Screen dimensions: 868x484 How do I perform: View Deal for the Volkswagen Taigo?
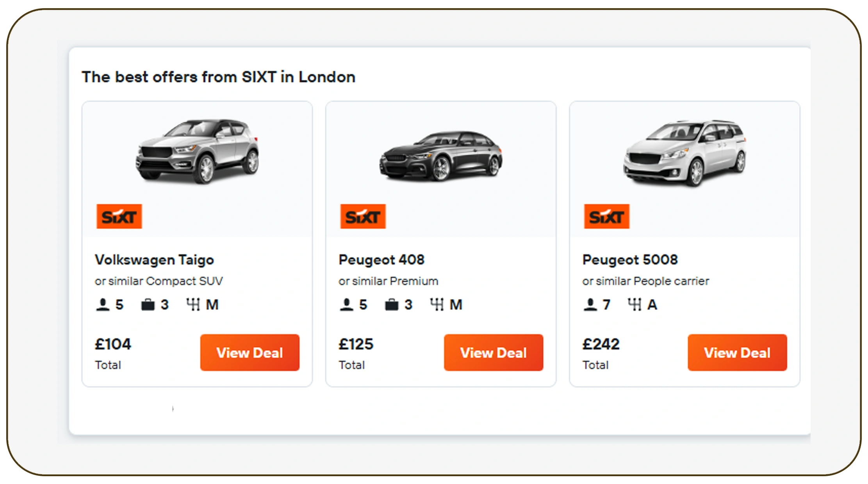point(250,352)
